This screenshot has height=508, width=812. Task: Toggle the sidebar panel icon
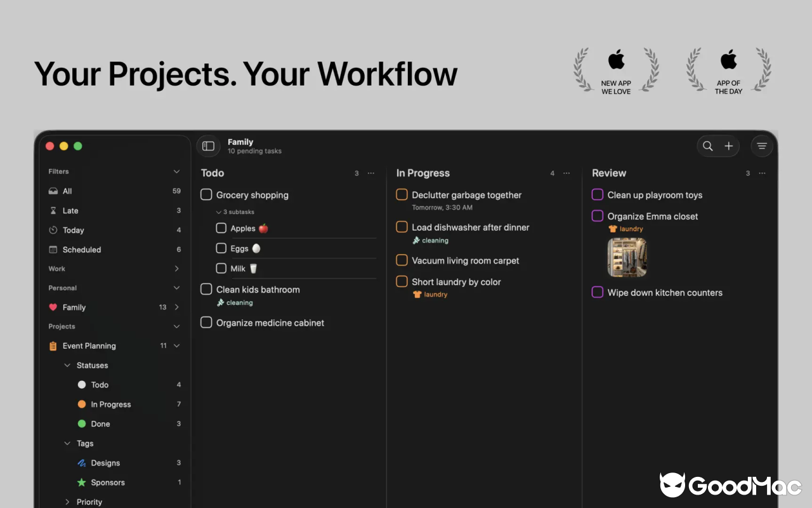point(208,146)
